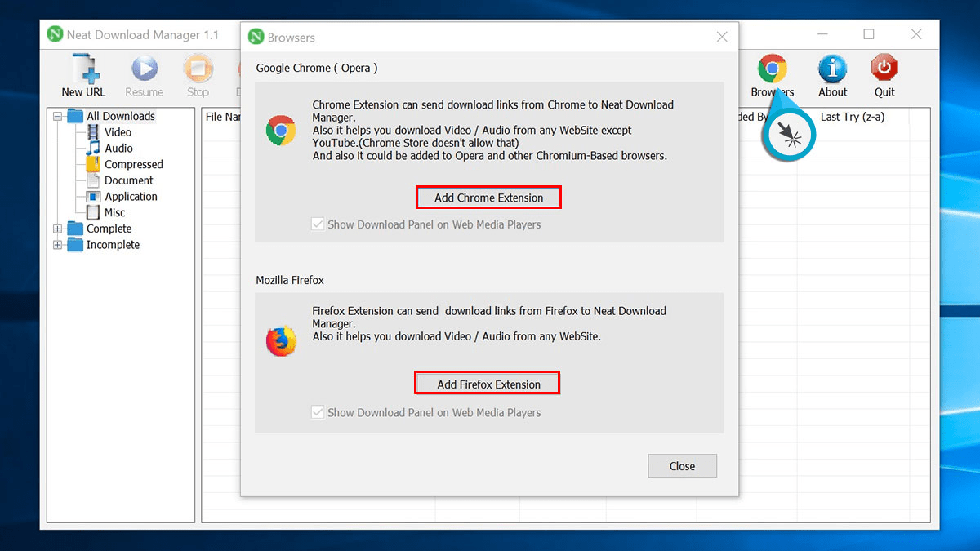Select the Compressed category folder
The width and height of the screenshot is (980, 551).
133,165
